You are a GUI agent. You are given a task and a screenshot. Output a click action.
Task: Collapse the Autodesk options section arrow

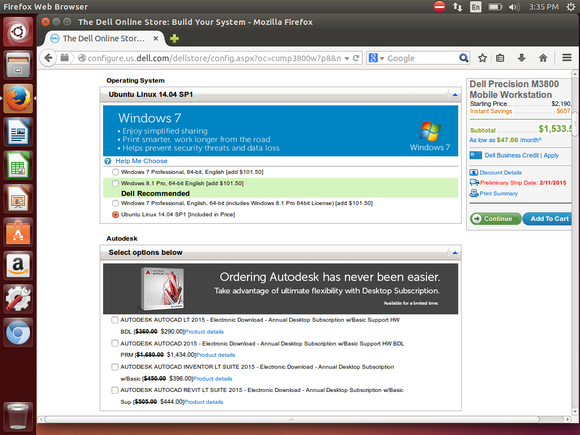(x=455, y=253)
